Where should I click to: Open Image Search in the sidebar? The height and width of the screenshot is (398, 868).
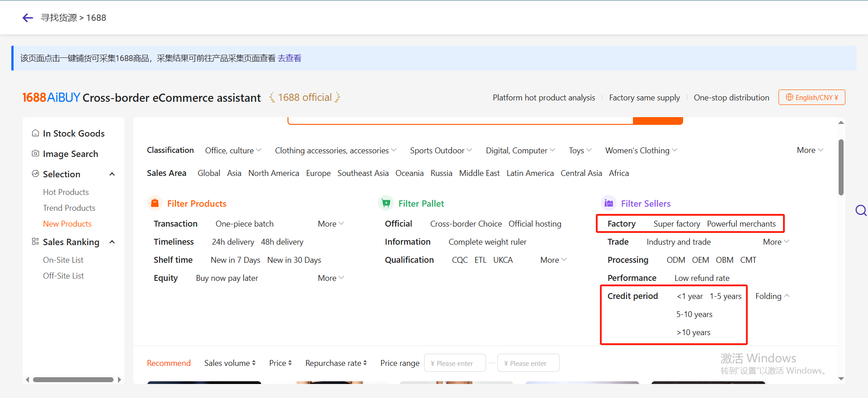tap(70, 154)
